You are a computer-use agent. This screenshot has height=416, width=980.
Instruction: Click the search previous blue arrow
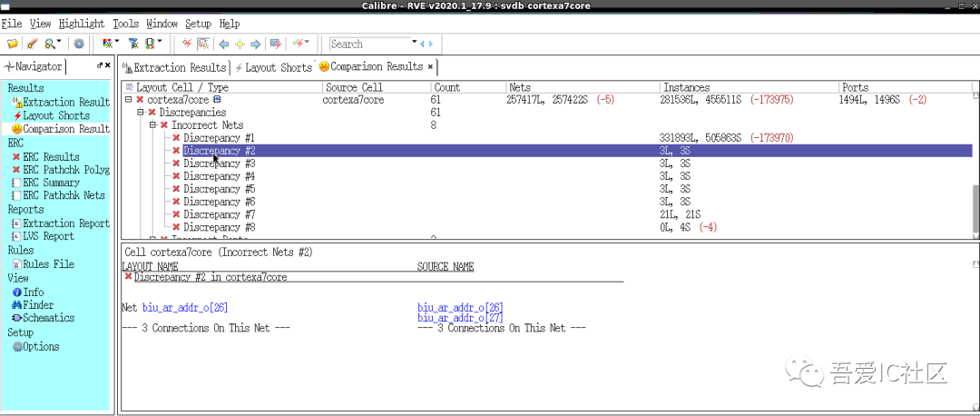(x=423, y=44)
